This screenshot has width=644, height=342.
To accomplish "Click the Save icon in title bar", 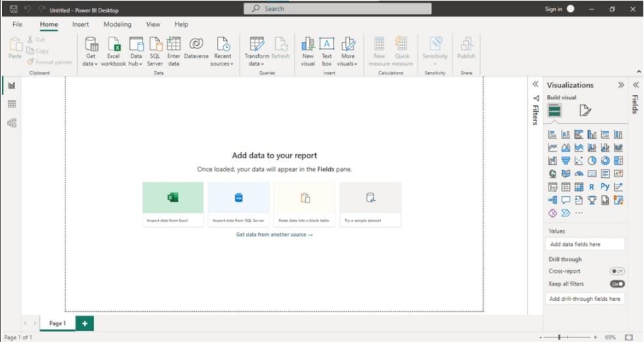I will pyautogui.click(x=14, y=9).
